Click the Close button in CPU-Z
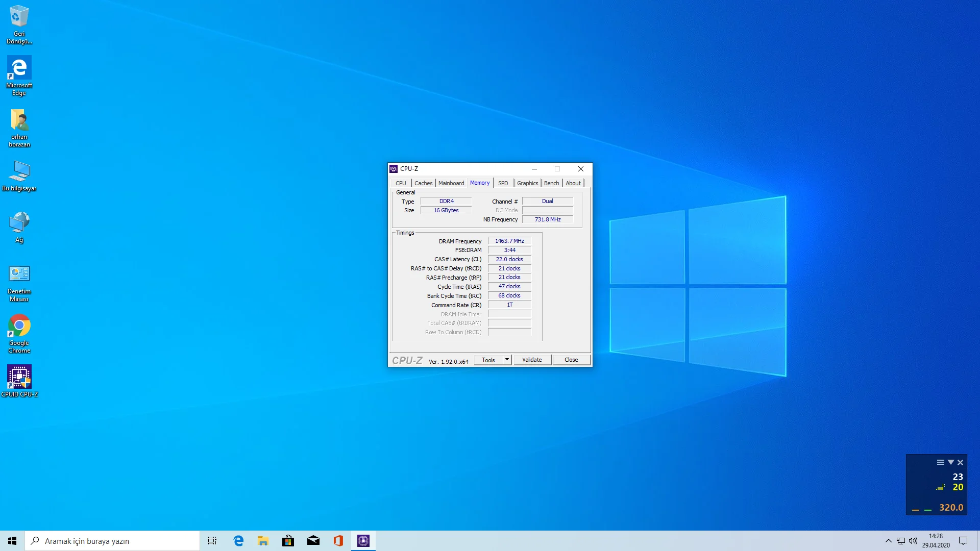 (571, 360)
